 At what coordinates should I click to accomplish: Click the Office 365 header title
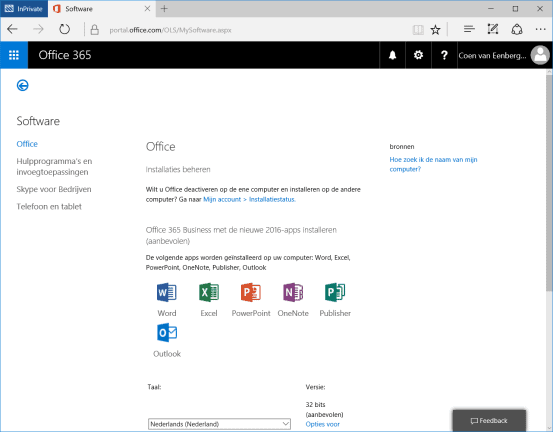point(65,55)
